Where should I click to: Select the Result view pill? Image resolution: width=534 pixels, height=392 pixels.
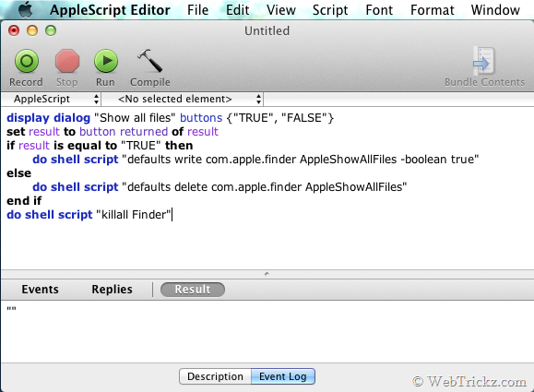pos(193,289)
